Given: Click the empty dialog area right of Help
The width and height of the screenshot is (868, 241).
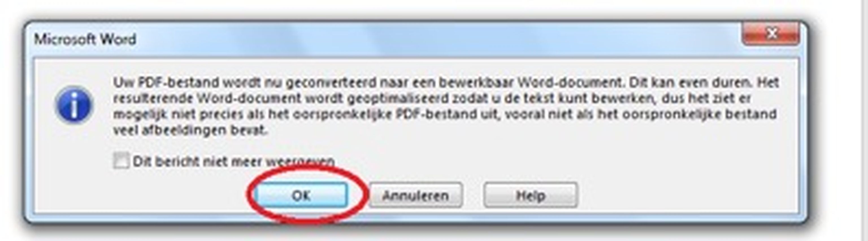Looking at the screenshot, I should (x=687, y=195).
